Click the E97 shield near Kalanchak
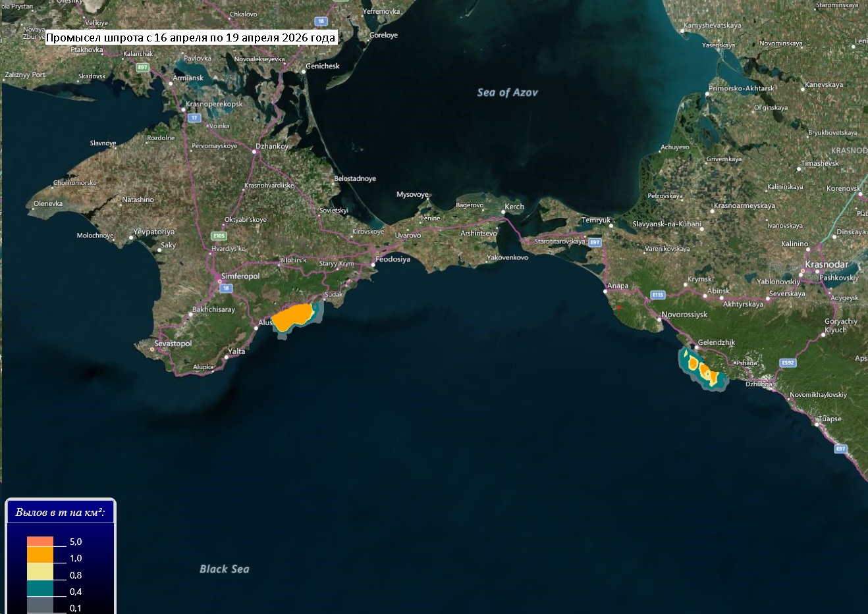 click(x=142, y=67)
